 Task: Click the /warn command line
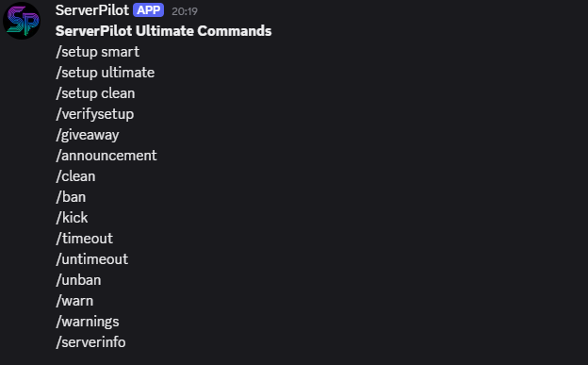coord(74,301)
